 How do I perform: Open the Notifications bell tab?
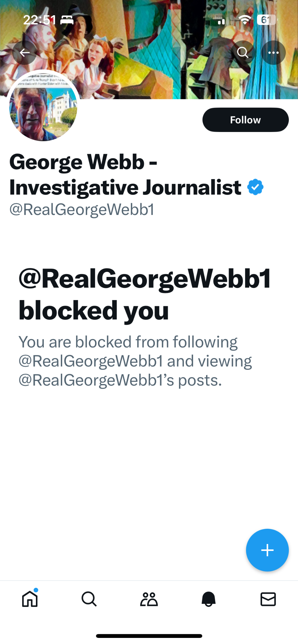click(209, 599)
